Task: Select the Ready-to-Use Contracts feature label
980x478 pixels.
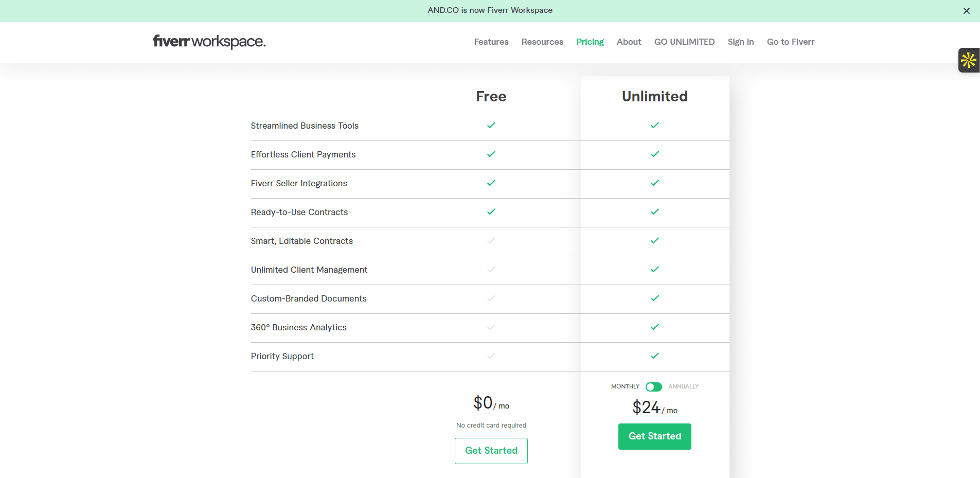Action: tap(299, 212)
